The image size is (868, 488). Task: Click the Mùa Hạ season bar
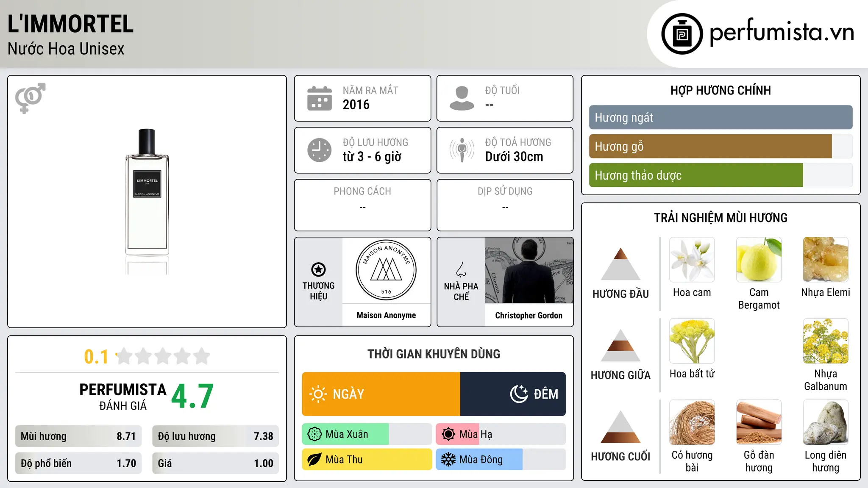click(x=501, y=434)
